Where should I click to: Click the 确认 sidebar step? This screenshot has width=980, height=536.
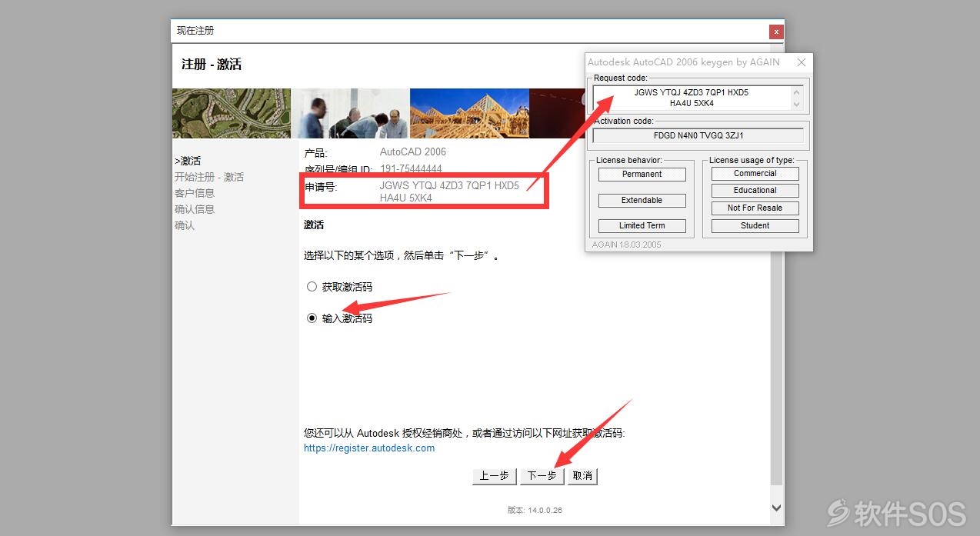(x=185, y=225)
